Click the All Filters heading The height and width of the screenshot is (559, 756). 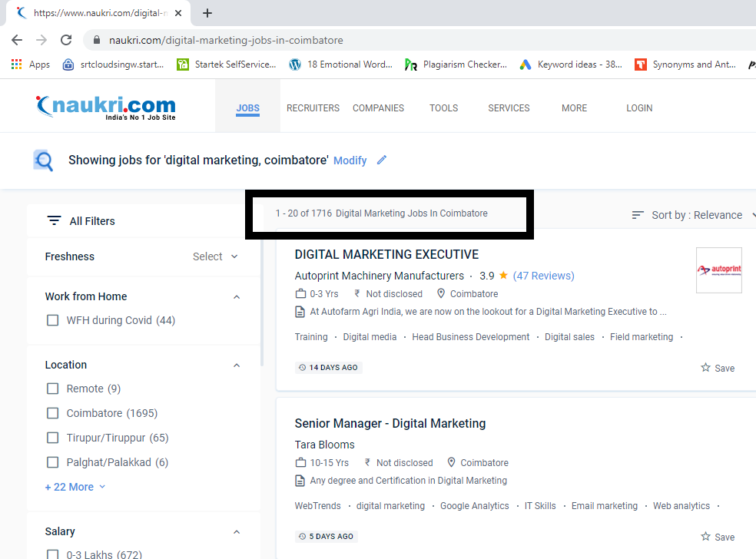click(x=92, y=221)
